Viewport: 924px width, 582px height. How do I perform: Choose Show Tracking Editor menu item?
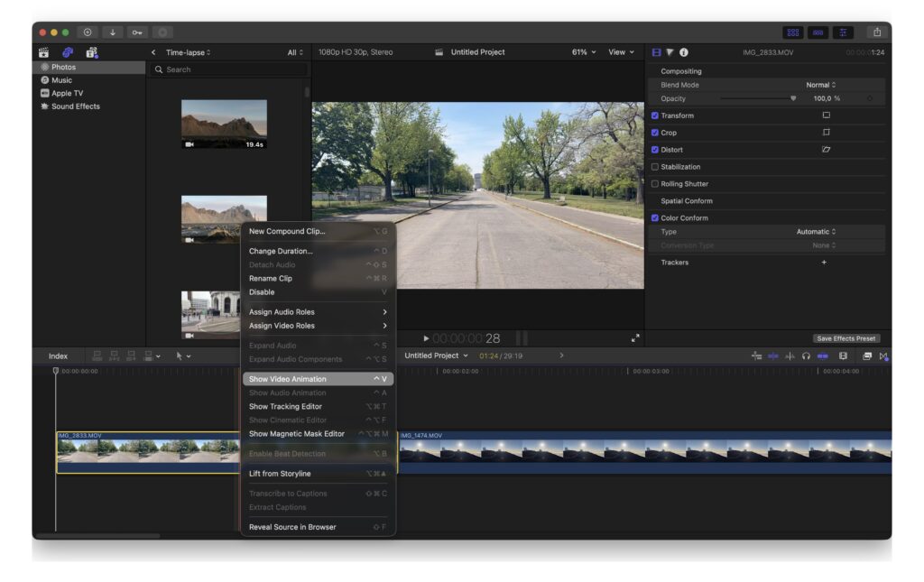point(319,406)
